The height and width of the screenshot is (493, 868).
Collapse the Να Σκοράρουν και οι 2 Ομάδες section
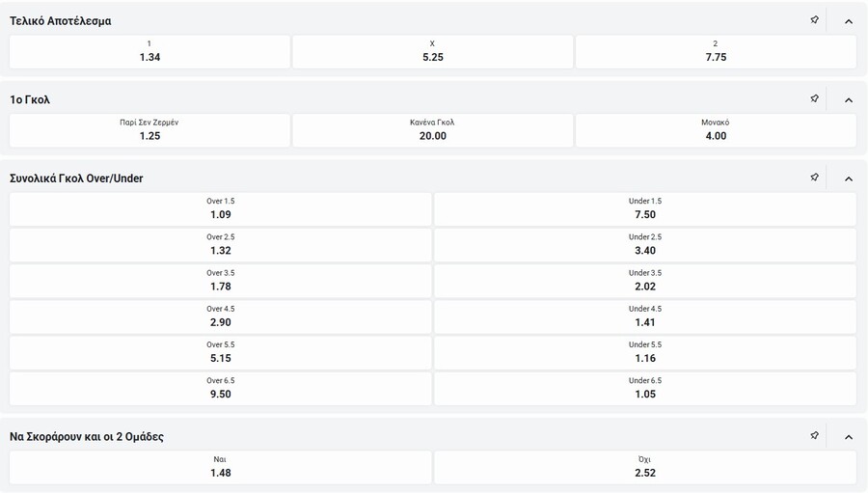coord(849,436)
